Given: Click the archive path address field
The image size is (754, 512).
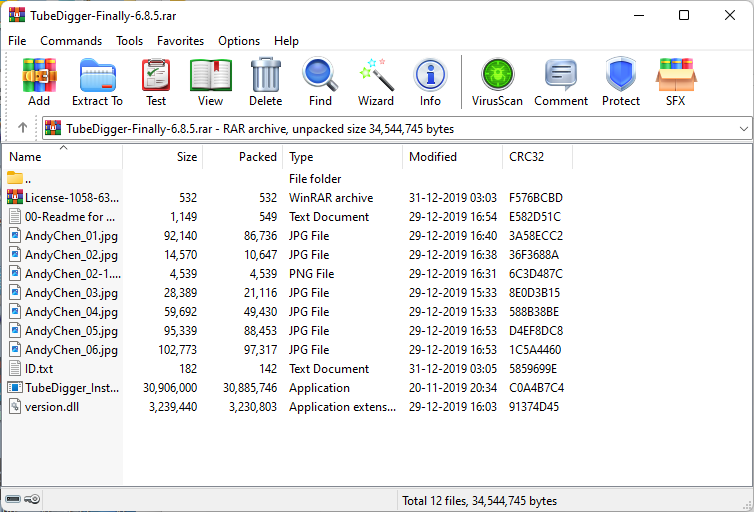Looking at the screenshot, I should click(x=397, y=128).
